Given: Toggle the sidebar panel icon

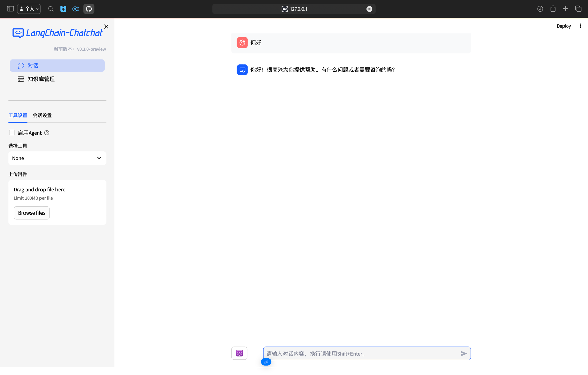Looking at the screenshot, I should click(x=10, y=9).
